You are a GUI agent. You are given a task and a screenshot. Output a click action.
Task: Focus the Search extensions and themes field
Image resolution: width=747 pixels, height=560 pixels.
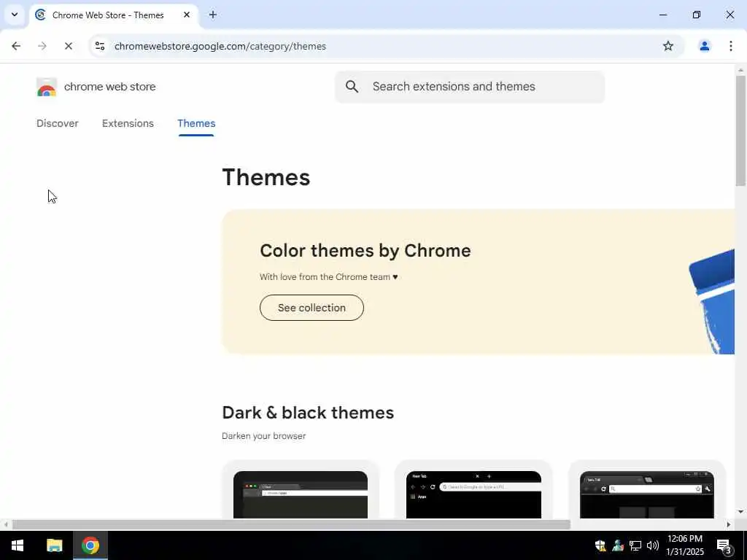click(x=469, y=87)
